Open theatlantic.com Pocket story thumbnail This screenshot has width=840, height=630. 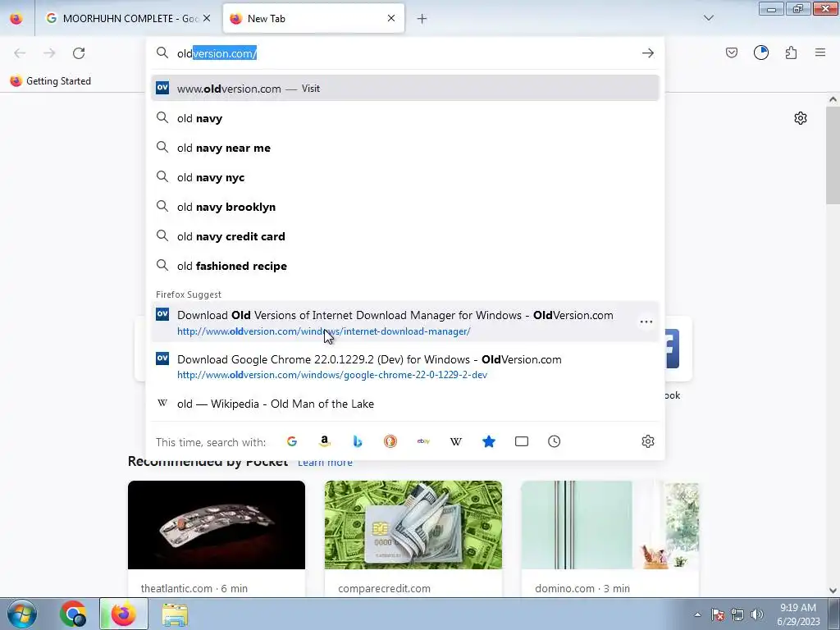pos(217,524)
